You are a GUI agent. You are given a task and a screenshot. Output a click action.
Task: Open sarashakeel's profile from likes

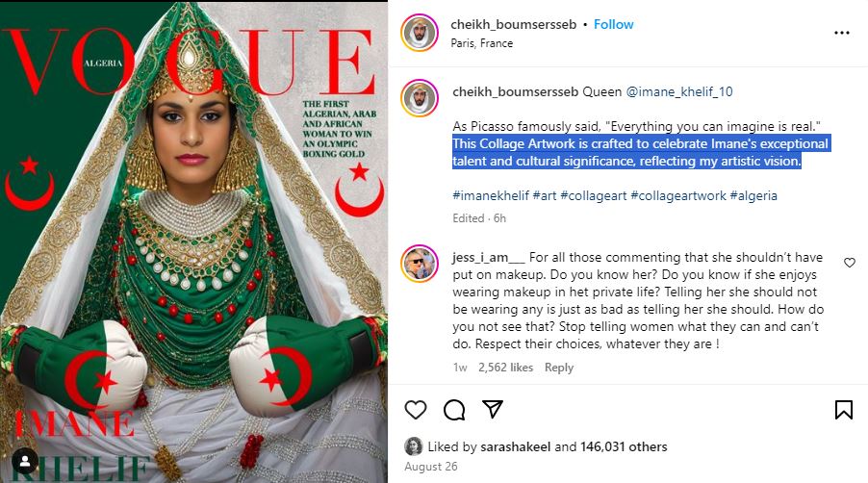point(516,447)
